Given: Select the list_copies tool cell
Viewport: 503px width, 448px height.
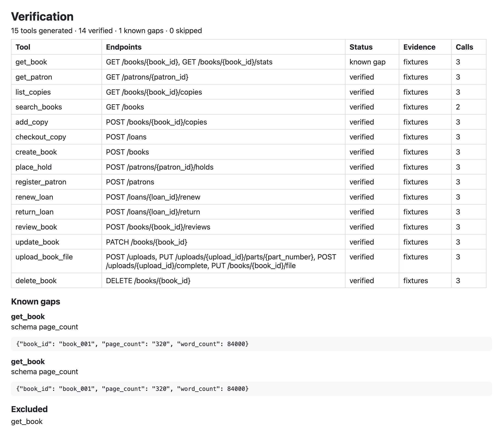Looking at the screenshot, I should (56, 92).
